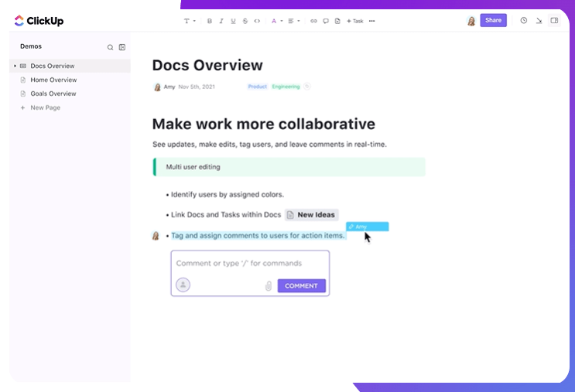Add a New Page in sidebar
575x392 pixels.
coord(41,107)
